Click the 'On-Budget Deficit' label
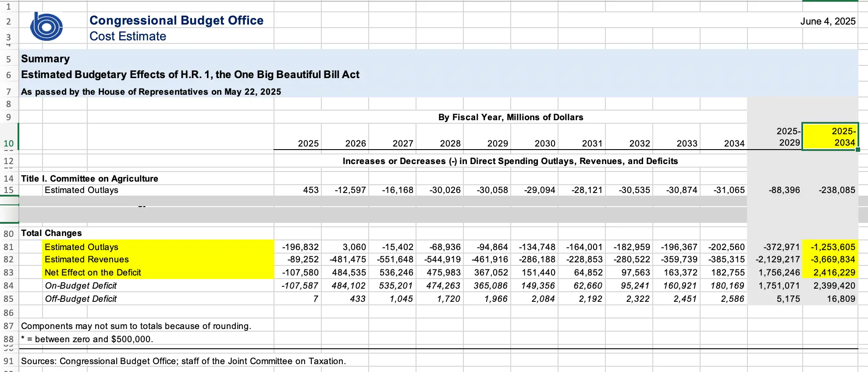Screen dimensions: 868x372 pos(81,286)
